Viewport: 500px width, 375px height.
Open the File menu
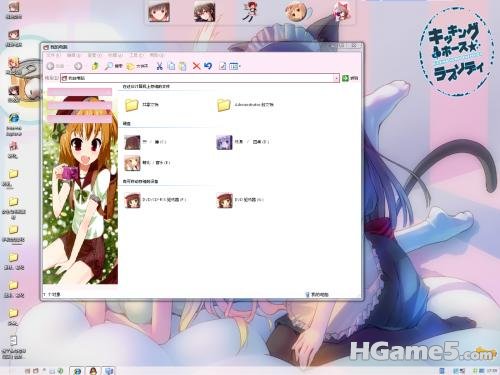coord(53,55)
